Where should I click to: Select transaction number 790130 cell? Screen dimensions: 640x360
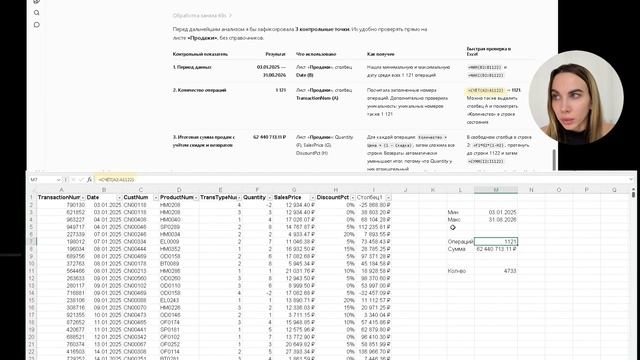pos(61,205)
